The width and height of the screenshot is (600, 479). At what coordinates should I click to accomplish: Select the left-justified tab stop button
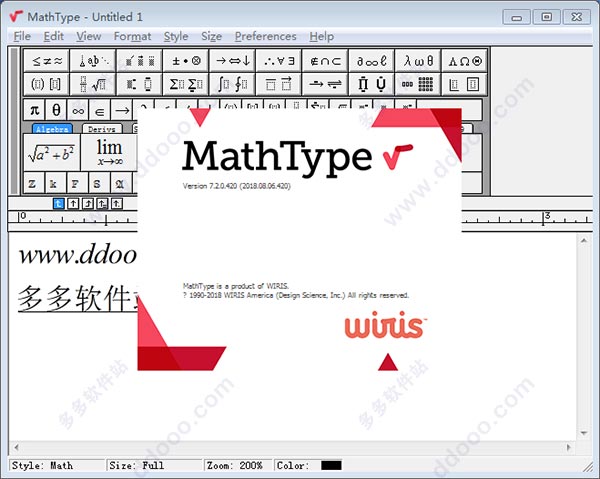pyautogui.click(x=59, y=204)
